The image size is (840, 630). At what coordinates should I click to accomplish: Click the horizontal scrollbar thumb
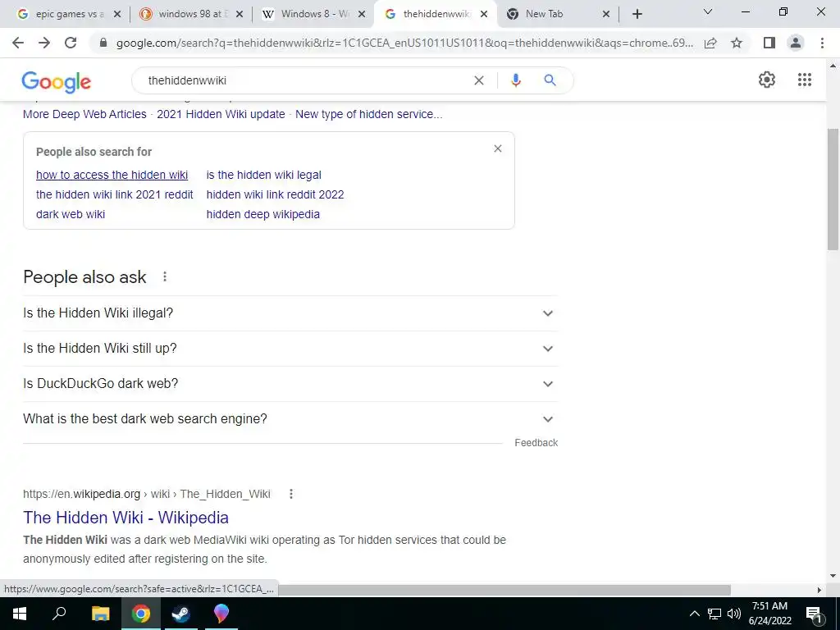tap(504, 590)
